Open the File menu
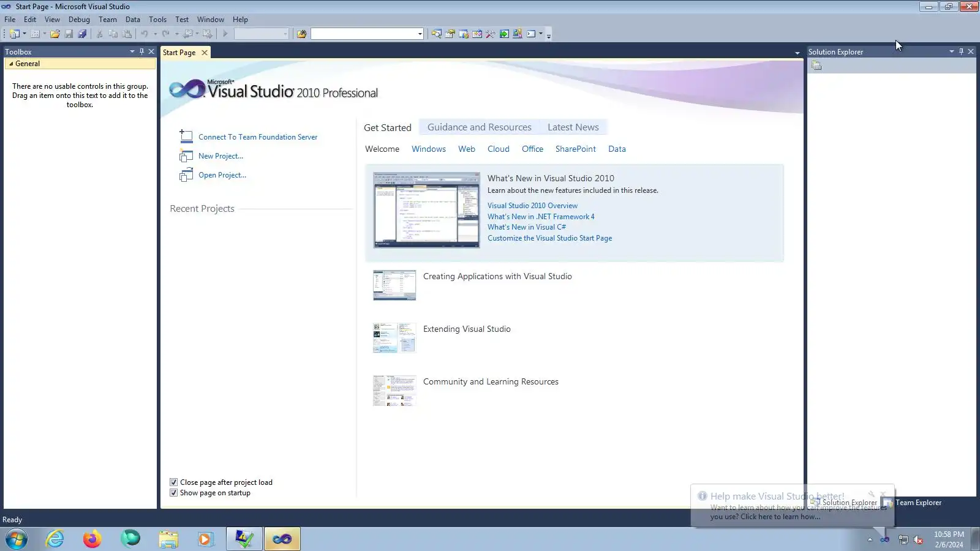This screenshot has width=980, height=551. click(x=10, y=20)
